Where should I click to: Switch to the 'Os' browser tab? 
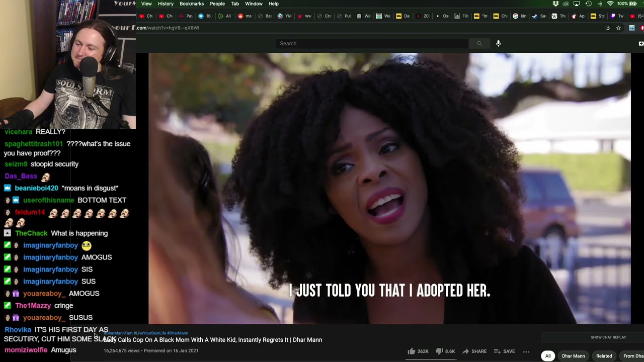point(442,16)
